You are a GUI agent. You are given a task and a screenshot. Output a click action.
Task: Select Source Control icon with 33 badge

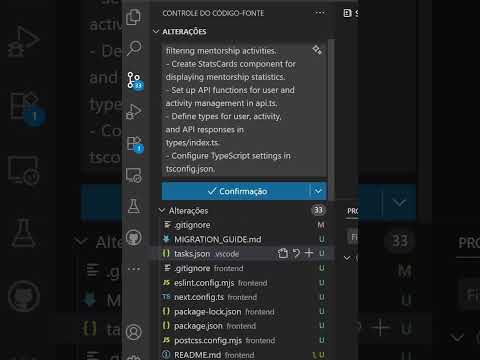[x=135, y=81]
